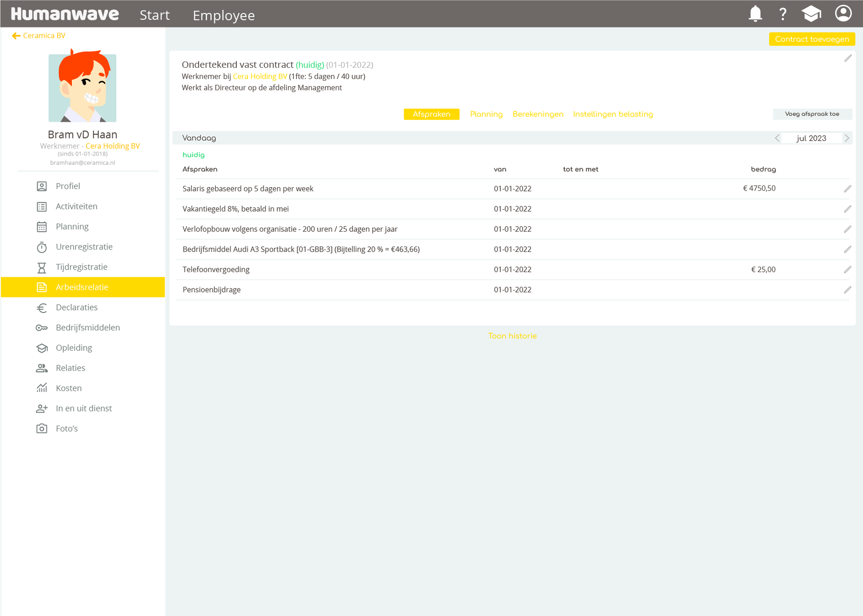Open the notifications bell icon

tap(755, 14)
